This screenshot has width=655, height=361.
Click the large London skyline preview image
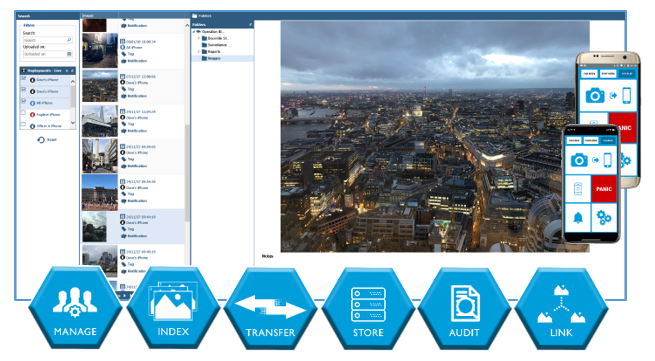[x=435, y=137]
